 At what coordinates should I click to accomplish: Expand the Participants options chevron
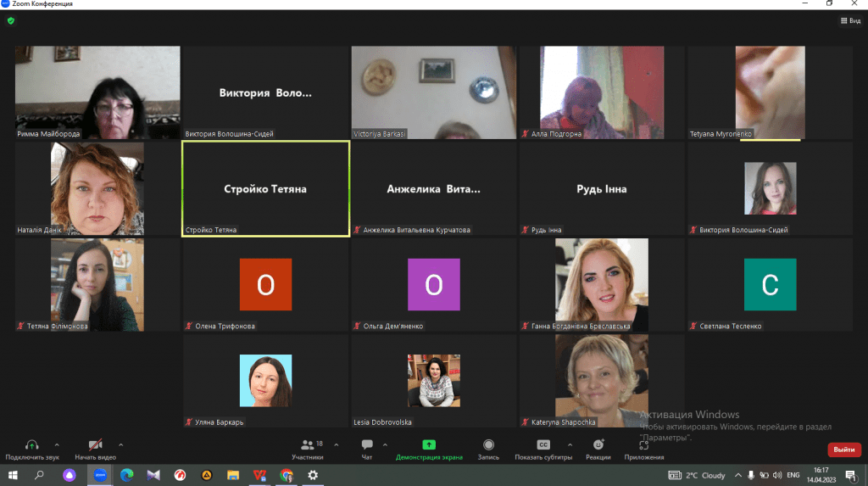click(x=337, y=444)
